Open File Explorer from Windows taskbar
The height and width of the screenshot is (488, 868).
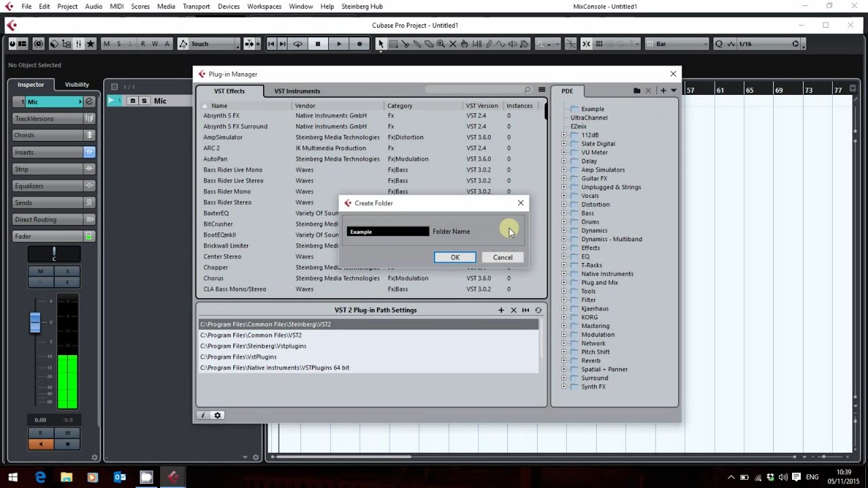click(66, 477)
